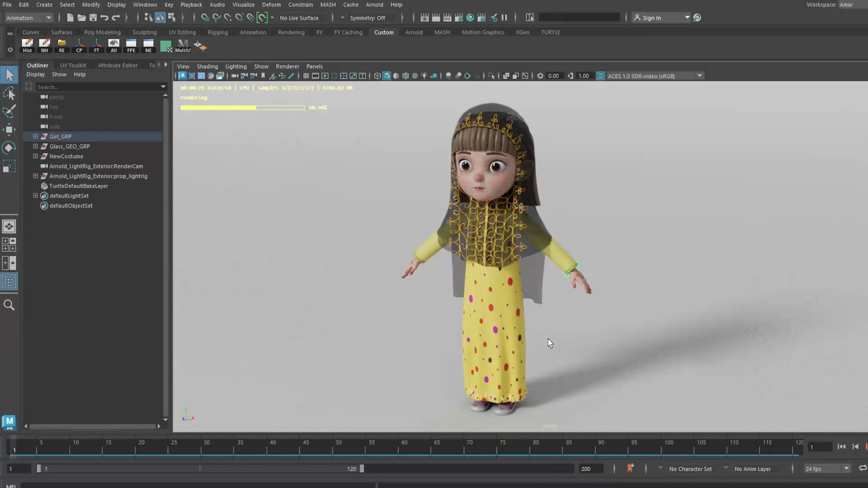The image size is (868, 488).
Task: Click the Outliner horizontal scrollbar
Action: 93,426
